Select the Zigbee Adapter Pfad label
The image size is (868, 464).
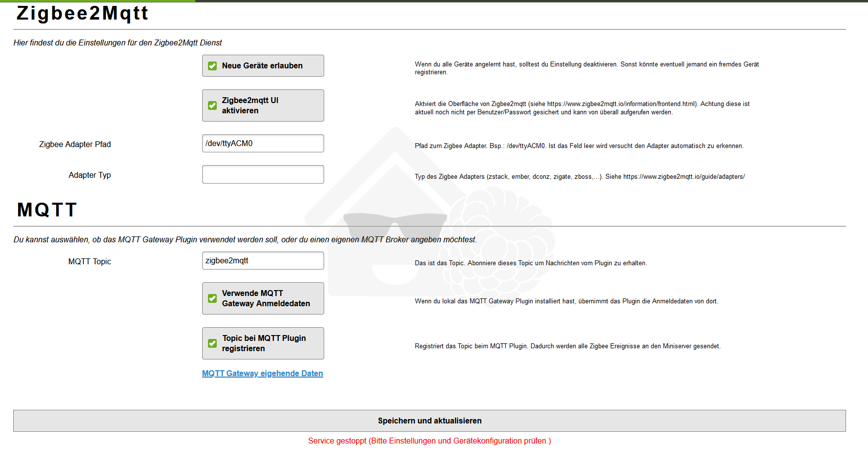point(75,145)
